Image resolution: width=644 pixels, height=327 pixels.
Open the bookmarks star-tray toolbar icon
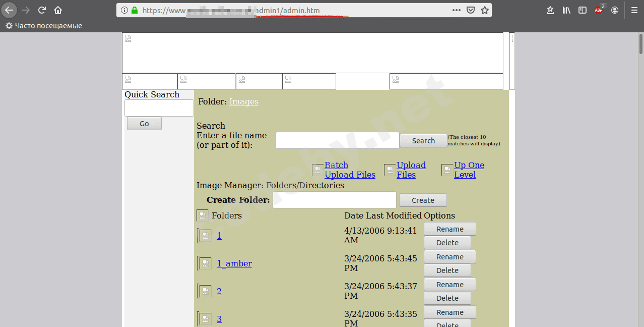coord(550,10)
